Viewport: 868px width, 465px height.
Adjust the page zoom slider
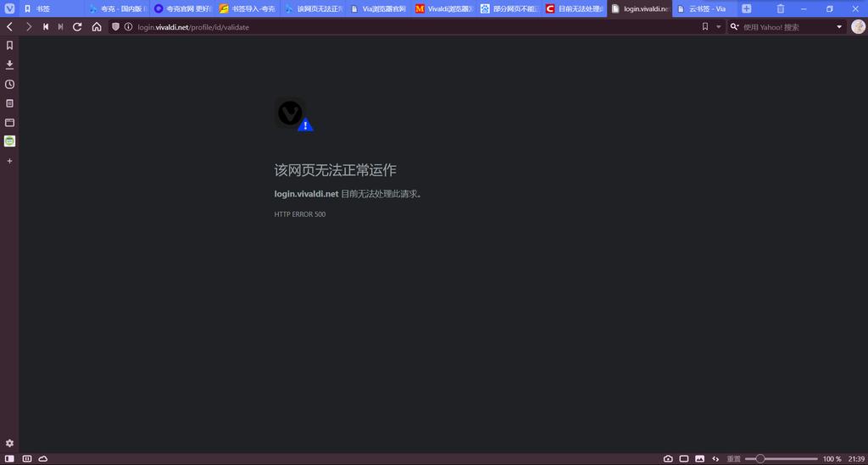[781, 458]
